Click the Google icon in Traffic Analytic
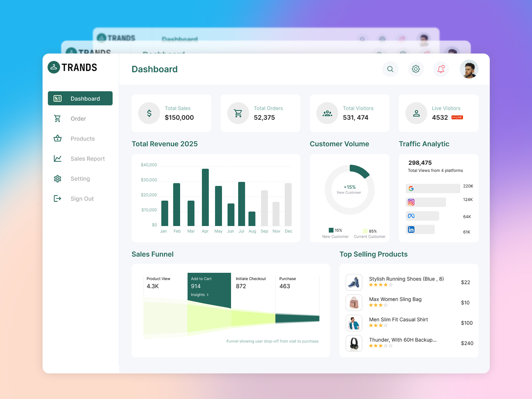The image size is (532, 399). (x=411, y=188)
